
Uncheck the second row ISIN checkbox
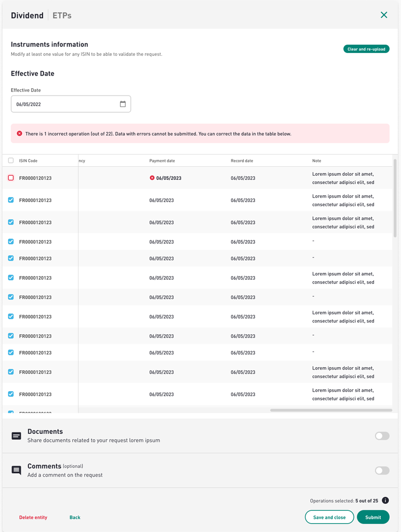11,200
